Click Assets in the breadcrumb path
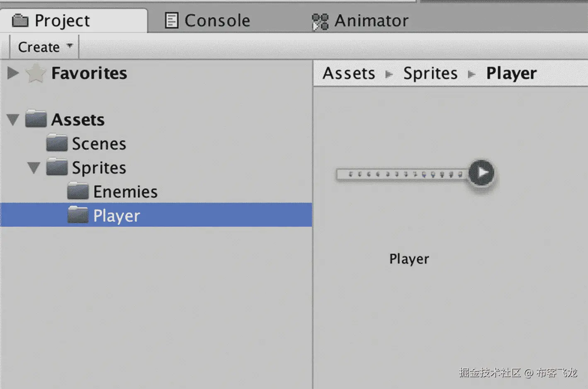Image resolution: width=588 pixels, height=389 pixels. 349,73
